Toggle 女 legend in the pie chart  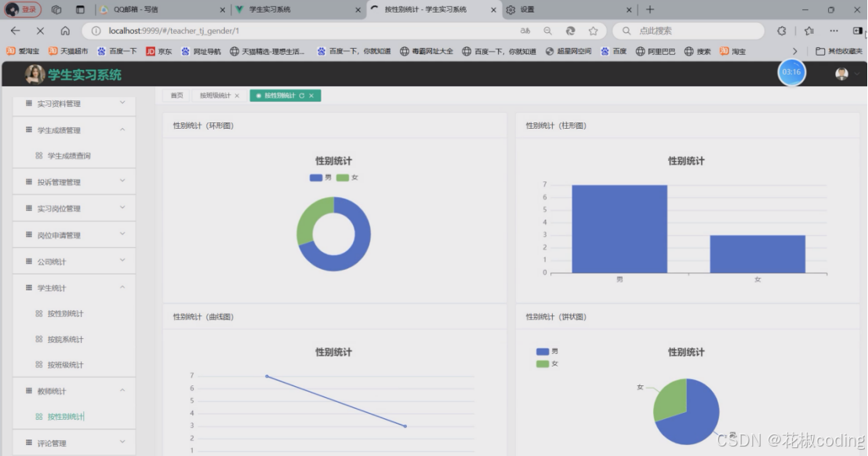547,363
